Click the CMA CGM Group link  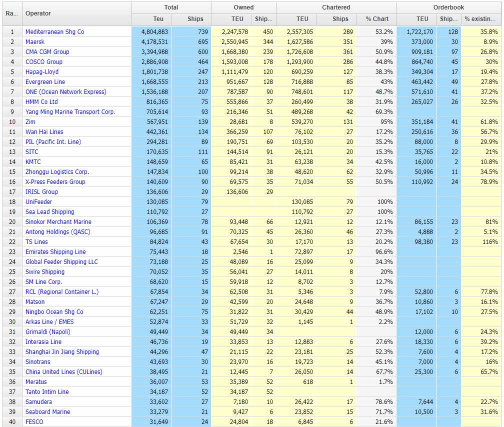(47, 52)
